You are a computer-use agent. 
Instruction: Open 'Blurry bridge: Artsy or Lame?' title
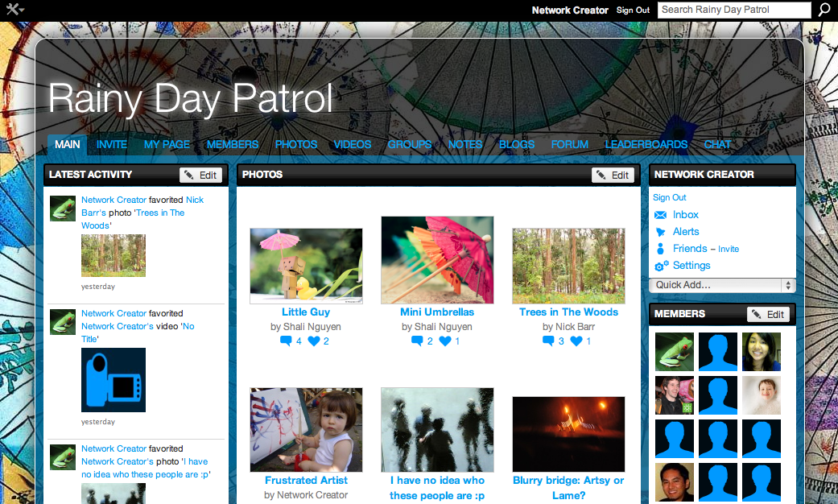click(x=568, y=488)
